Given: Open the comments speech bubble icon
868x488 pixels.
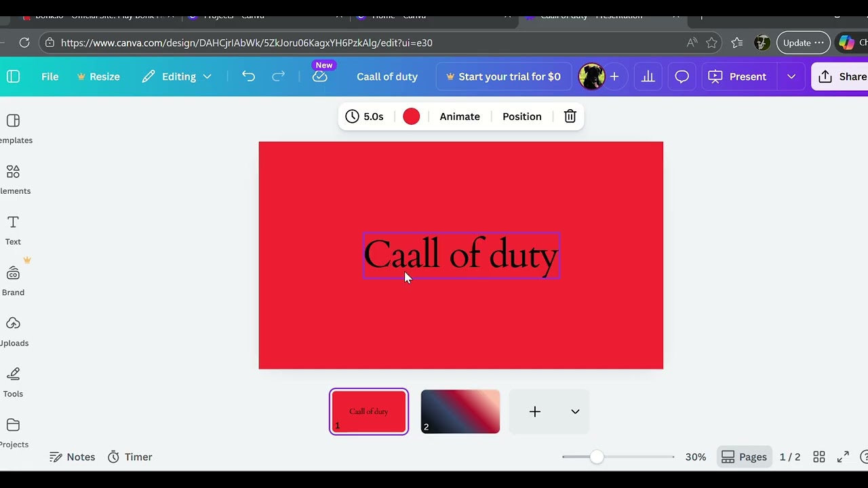Looking at the screenshot, I should click(x=682, y=77).
